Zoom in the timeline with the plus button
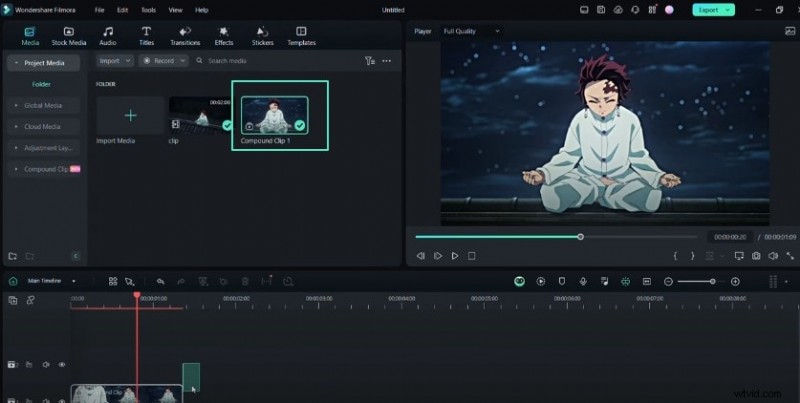 click(x=735, y=282)
